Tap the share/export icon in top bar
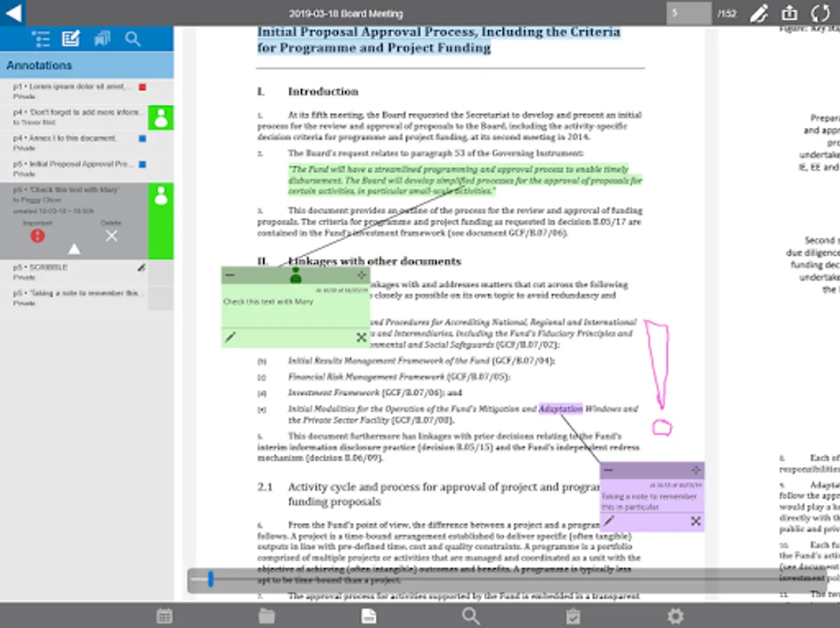This screenshot has width=840, height=628. 789,13
